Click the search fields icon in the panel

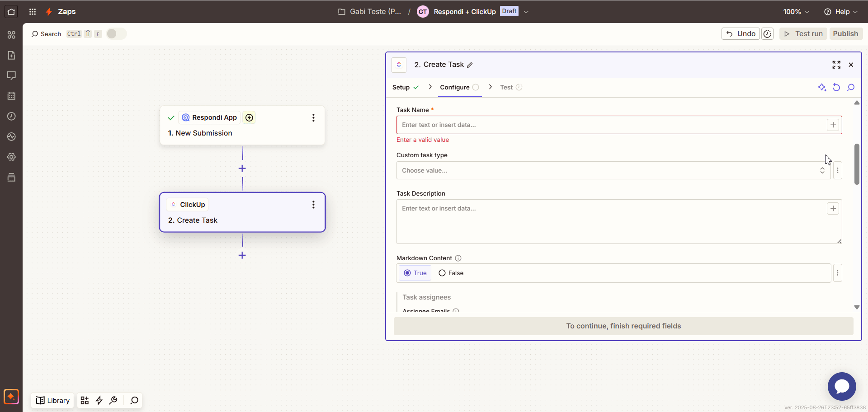(x=851, y=87)
